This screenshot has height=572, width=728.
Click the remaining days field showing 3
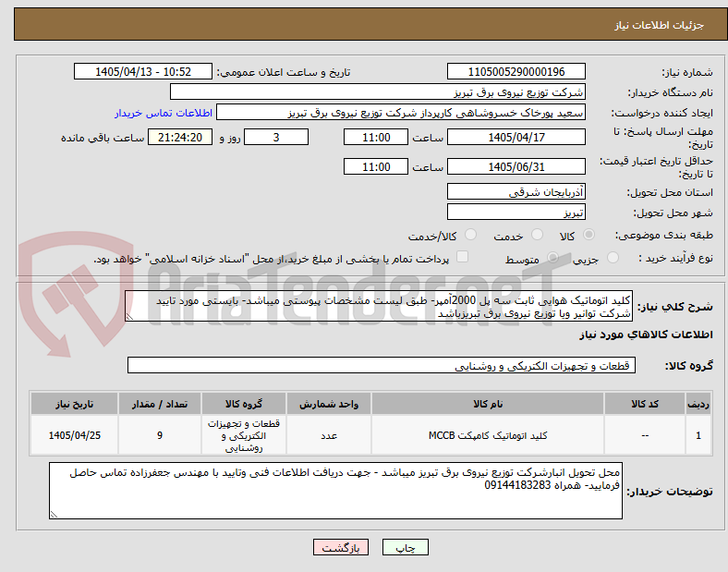276,137
